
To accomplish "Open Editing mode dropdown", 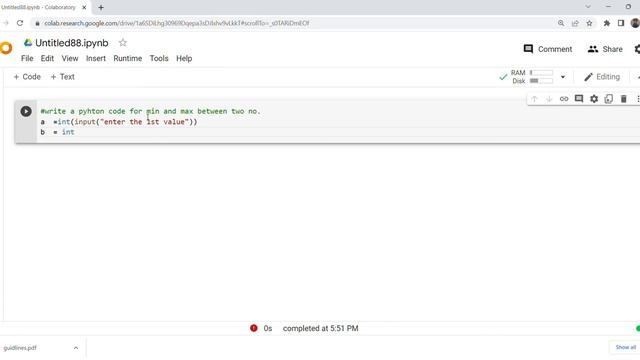I will tap(602, 77).
